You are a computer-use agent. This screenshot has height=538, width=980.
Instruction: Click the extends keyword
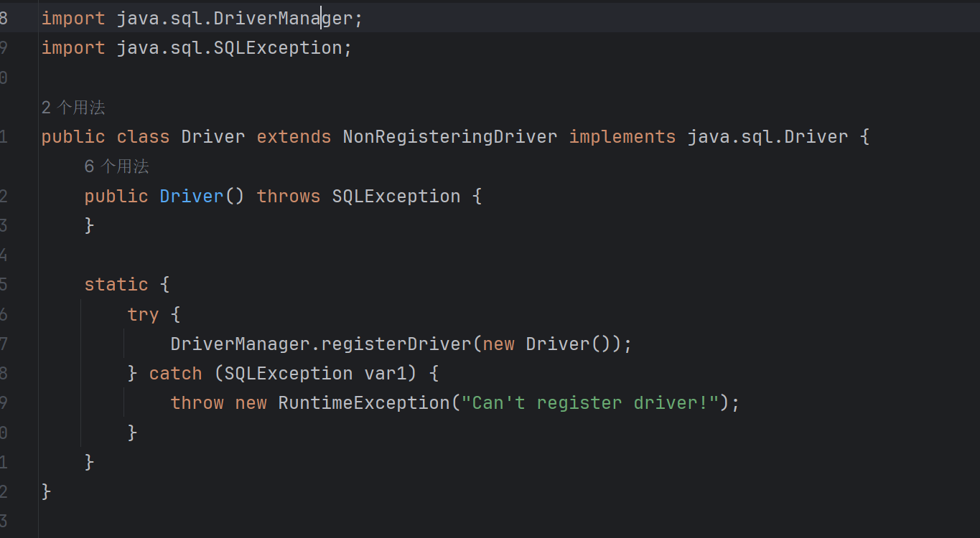294,137
